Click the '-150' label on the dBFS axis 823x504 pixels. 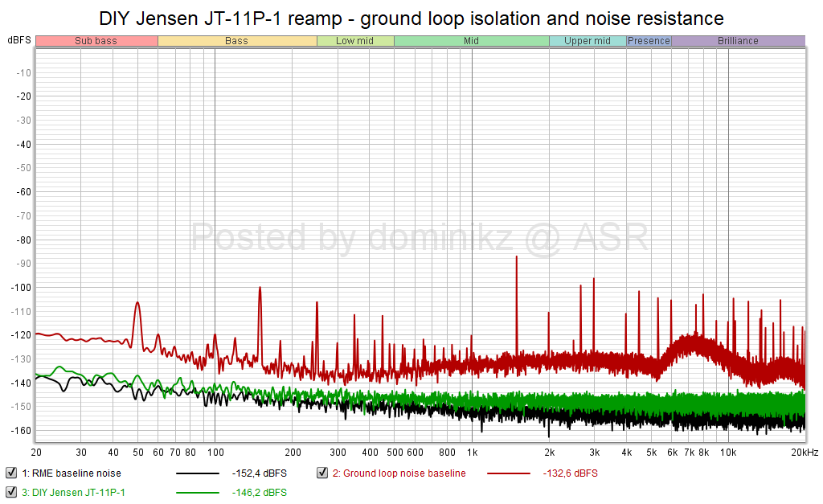[x=22, y=407]
